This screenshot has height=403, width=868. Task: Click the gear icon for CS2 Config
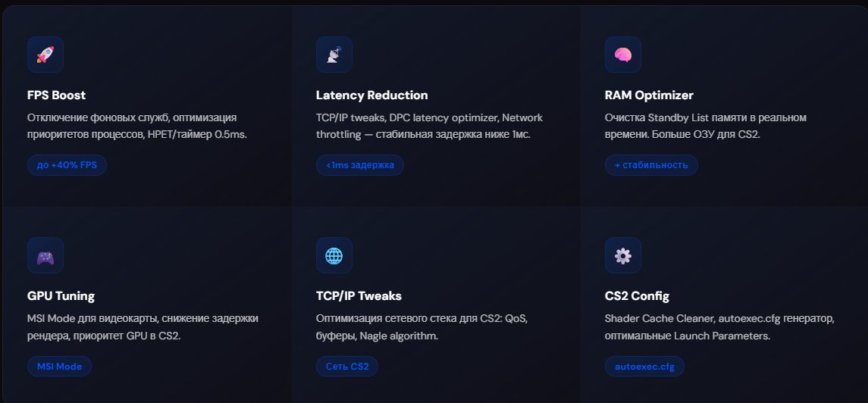click(623, 255)
